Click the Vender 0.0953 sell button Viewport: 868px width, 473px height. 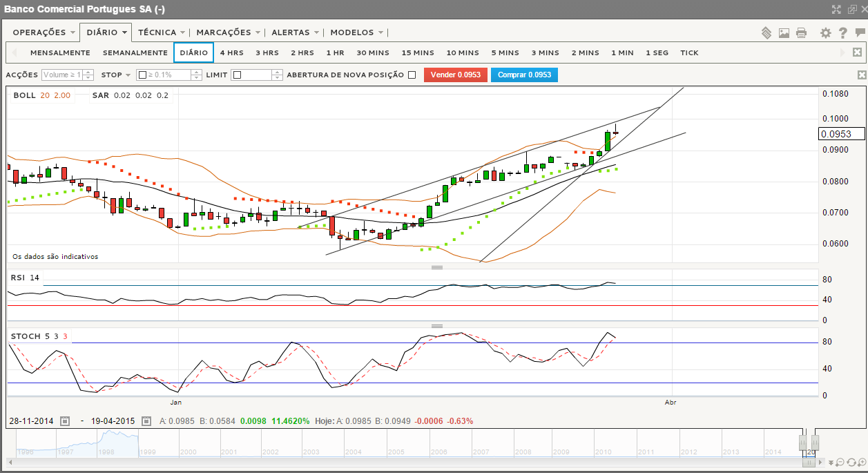[455, 75]
